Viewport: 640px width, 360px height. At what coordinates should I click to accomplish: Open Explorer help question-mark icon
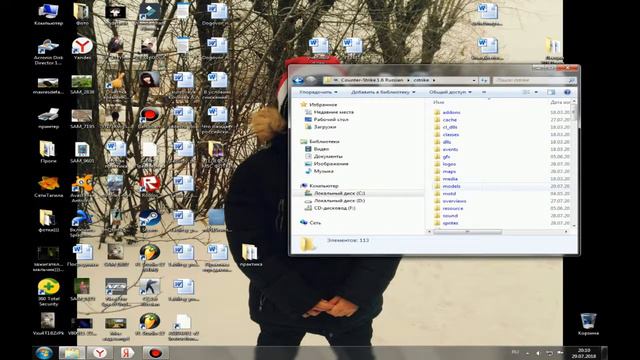tap(567, 92)
